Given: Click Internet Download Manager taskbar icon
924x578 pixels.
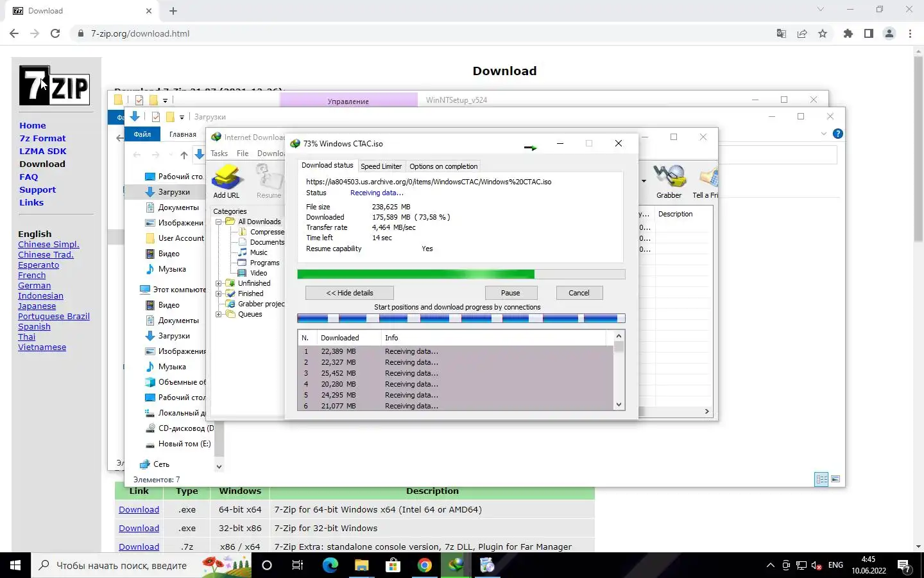Looking at the screenshot, I should [x=456, y=565].
